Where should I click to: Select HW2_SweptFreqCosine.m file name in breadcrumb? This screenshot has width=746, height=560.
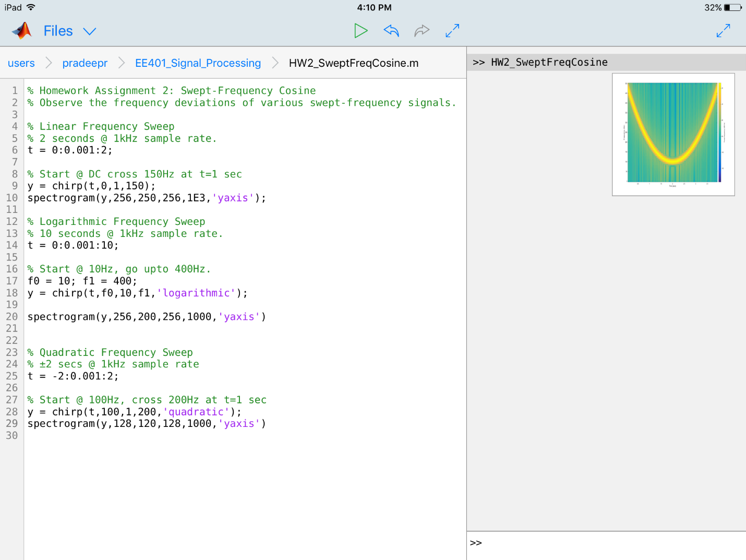[354, 63]
